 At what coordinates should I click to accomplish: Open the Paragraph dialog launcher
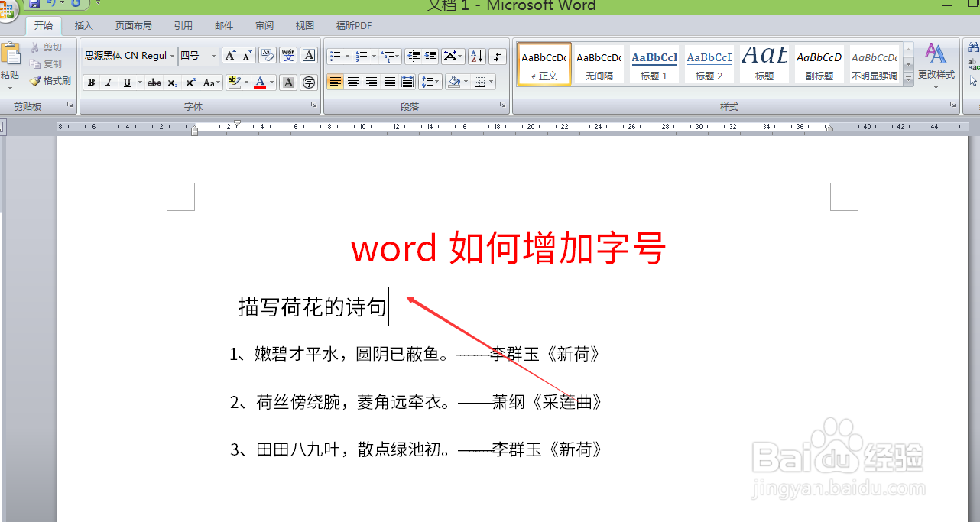click(503, 105)
